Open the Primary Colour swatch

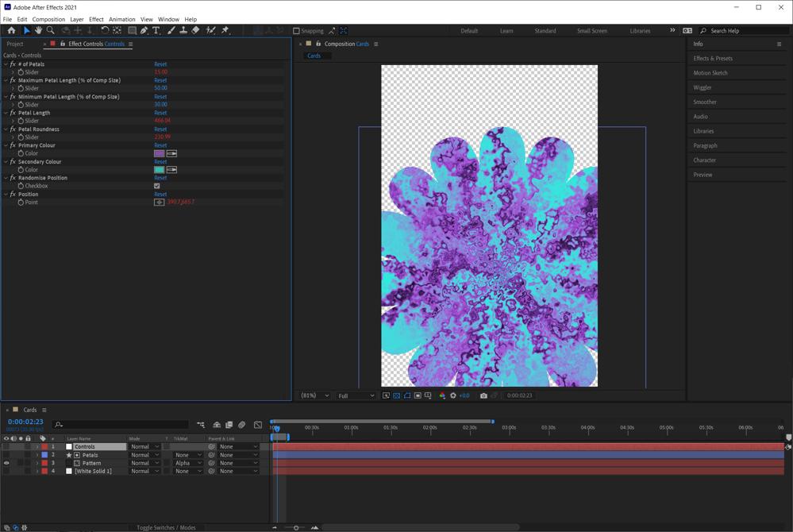pos(159,153)
